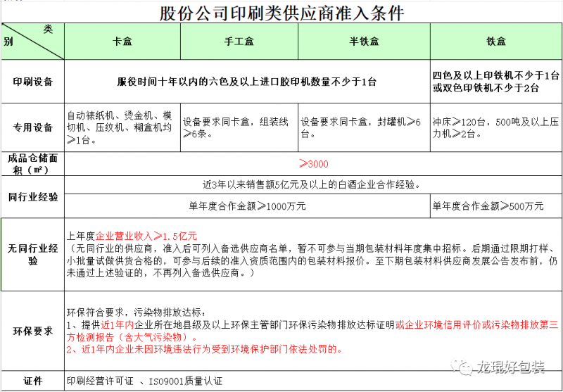Select the title 股份公司印刷类供应商准入条件

click(281, 13)
